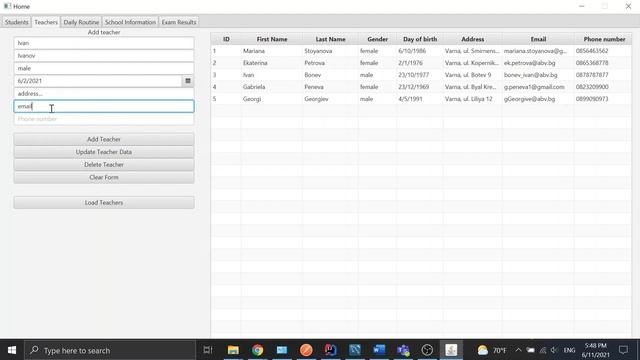
Task: Launch File Explorer from the taskbar
Action: pyautogui.click(x=233, y=350)
